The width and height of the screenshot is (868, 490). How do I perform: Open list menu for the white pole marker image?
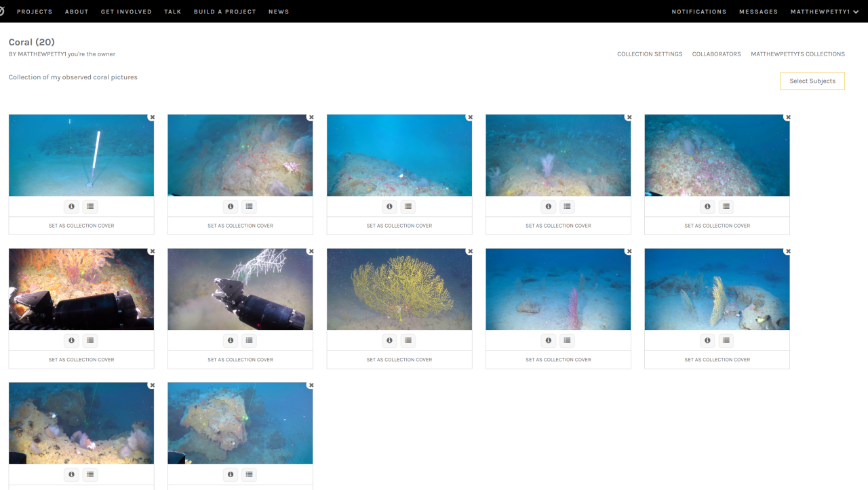(x=90, y=206)
